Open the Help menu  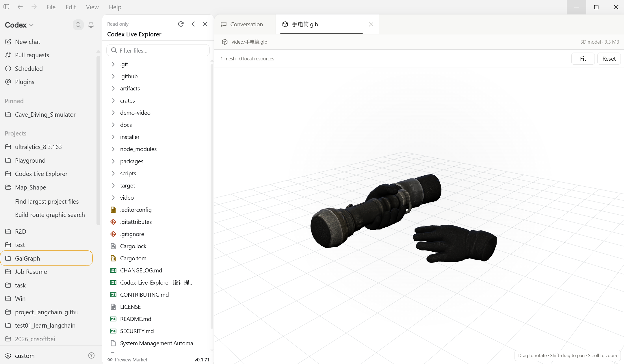(115, 7)
